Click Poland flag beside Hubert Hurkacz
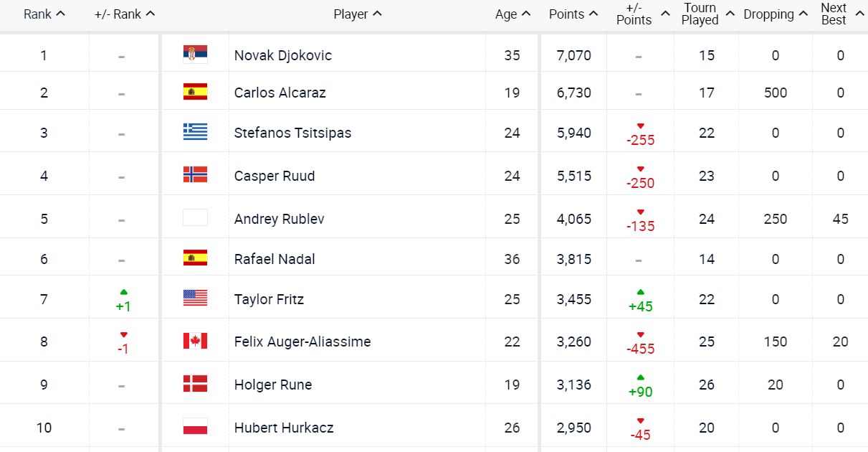The width and height of the screenshot is (868, 452). 195,428
